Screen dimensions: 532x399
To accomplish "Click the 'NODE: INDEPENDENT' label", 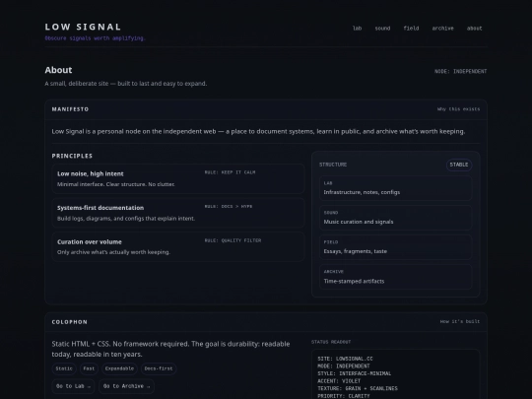I will pos(461,71).
